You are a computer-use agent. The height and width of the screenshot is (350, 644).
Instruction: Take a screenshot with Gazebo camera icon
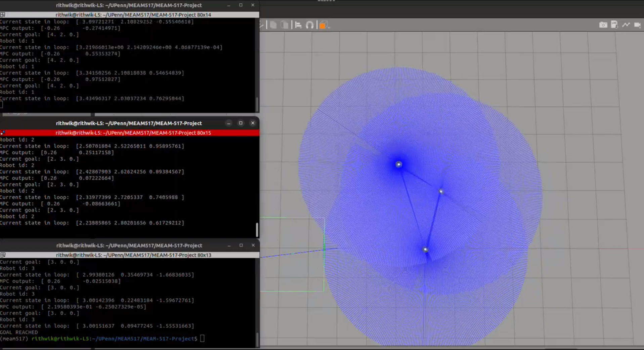603,25
